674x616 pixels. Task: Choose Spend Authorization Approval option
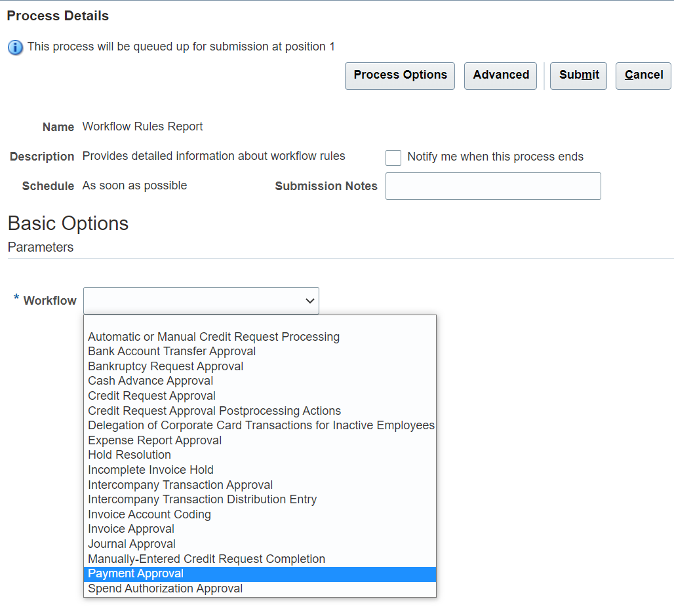[x=165, y=588]
